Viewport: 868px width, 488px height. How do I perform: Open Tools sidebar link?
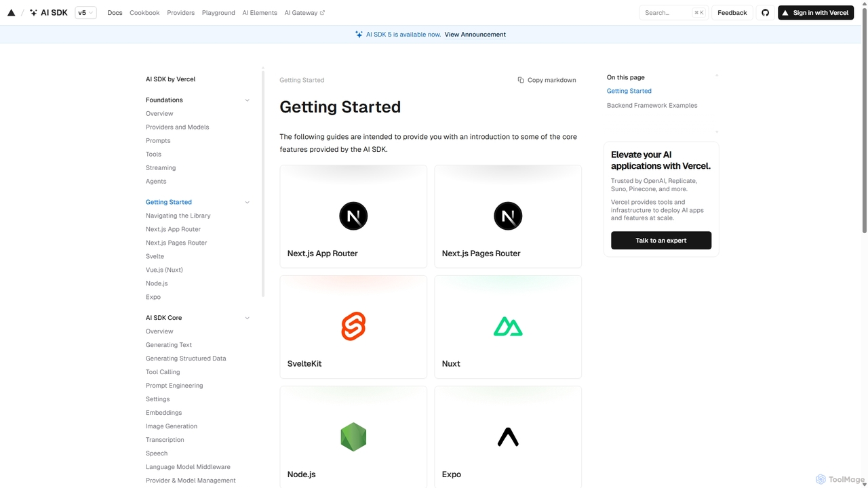[153, 155]
